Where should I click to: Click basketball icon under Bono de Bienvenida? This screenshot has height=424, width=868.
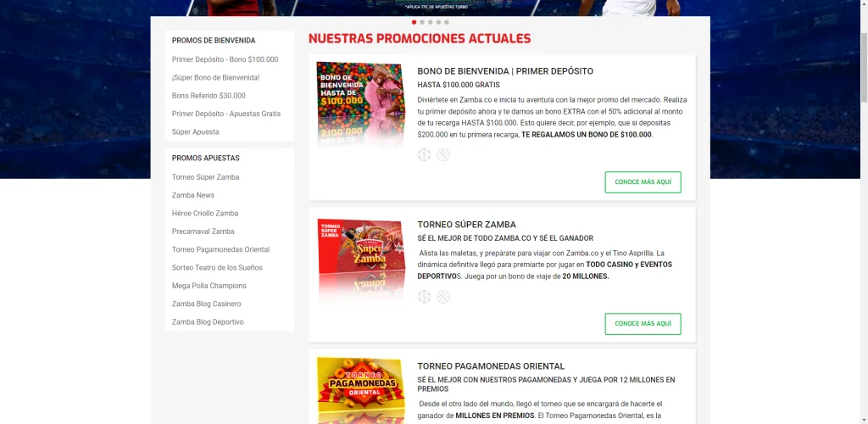pos(443,155)
